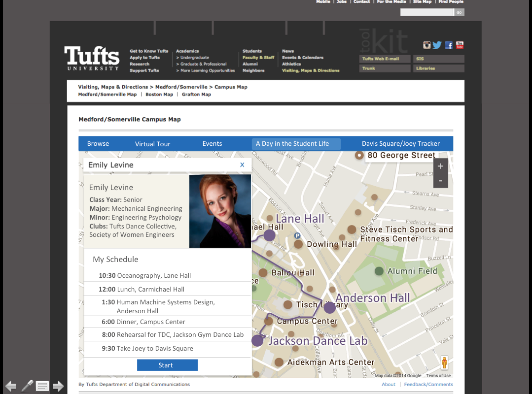Close the Emily Levine panel with X
Viewport: 532px width, 394px height.
(242, 164)
